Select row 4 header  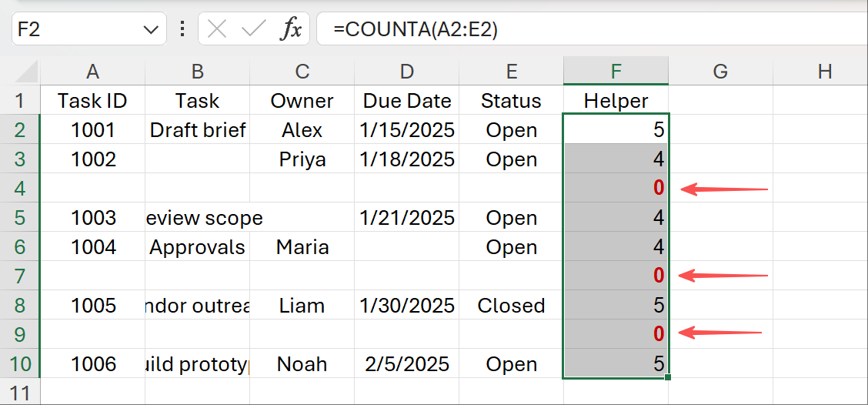tap(19, 189)
